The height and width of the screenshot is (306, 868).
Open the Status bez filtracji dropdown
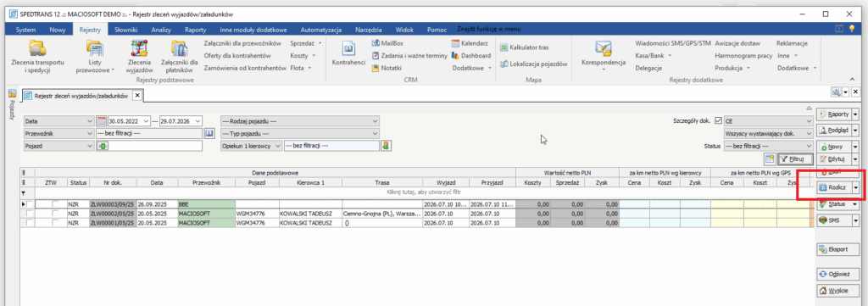coord(768,146)
